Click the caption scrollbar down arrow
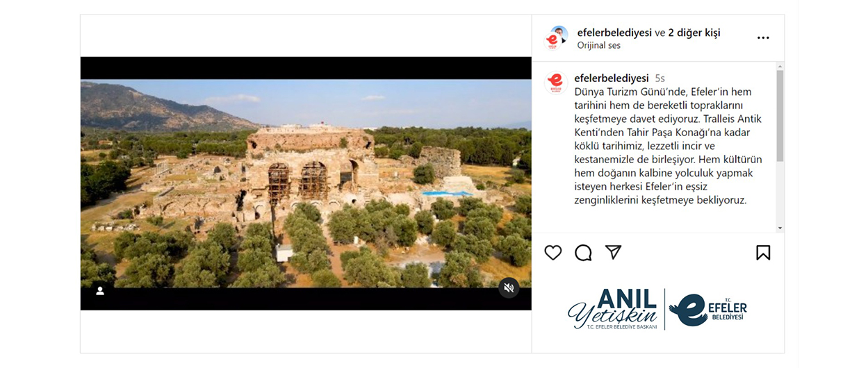 [780, 228]
